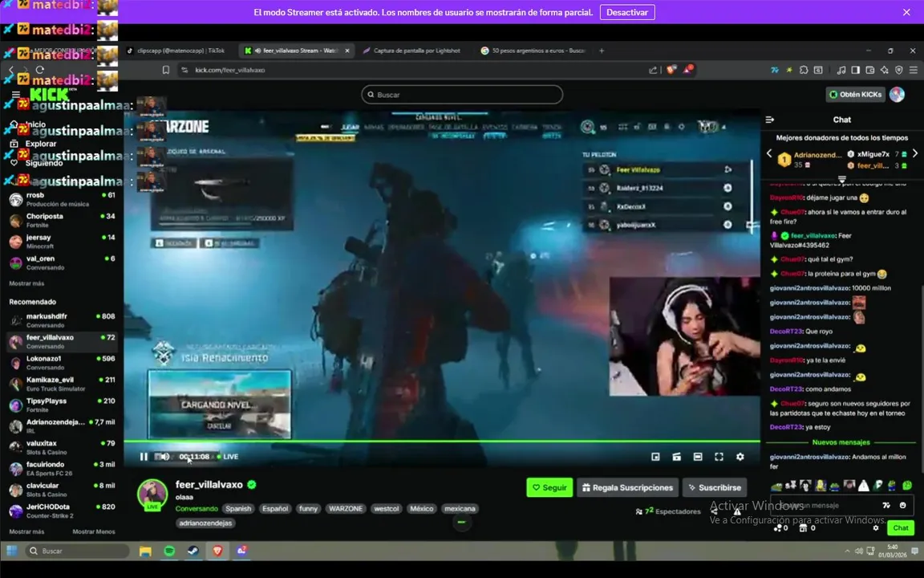Open Steam from the taskbar
Screen dimensions: 924x578
[192, 551]
